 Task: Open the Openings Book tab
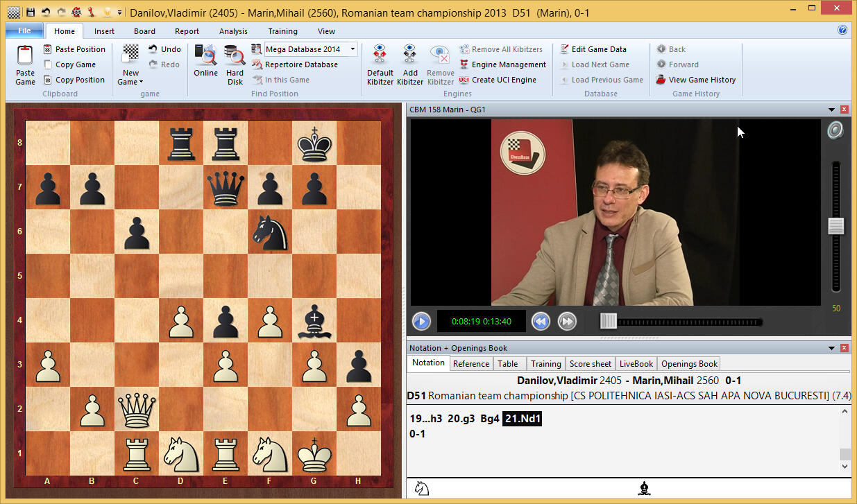coord(689,364)
